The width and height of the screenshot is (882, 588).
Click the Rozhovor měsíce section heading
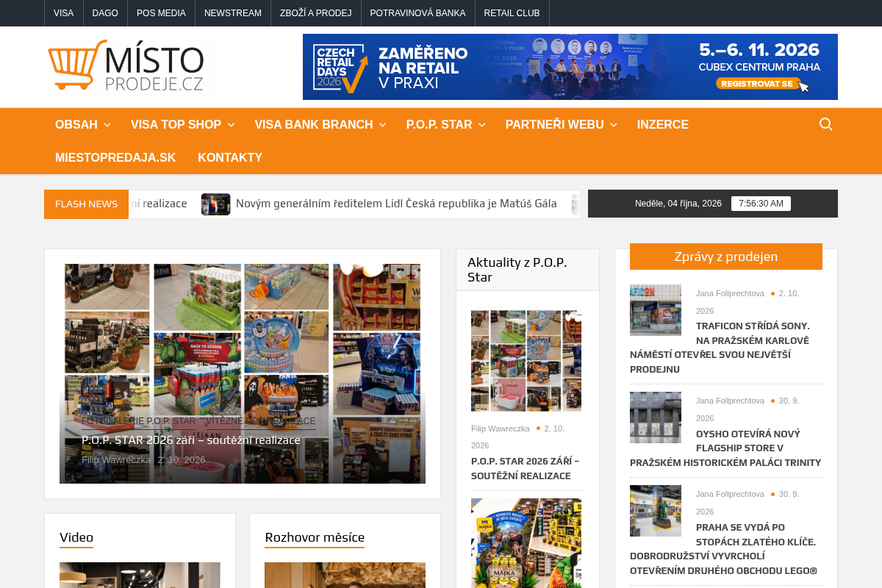(x=315, y=537)
